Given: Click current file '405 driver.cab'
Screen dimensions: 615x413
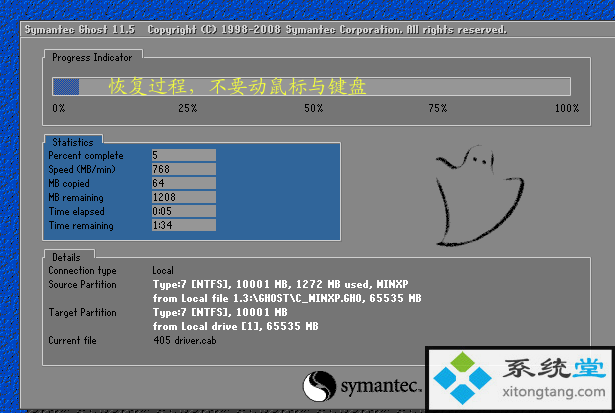Looking at the screenshot, I should (x=185, y=340).
